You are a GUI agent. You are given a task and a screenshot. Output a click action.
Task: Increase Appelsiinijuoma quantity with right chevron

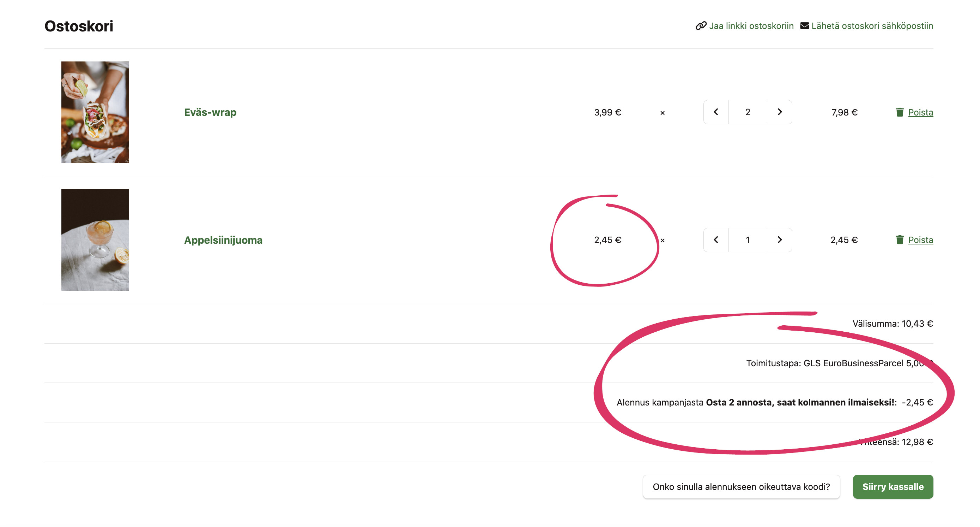(x=780, y=239)
